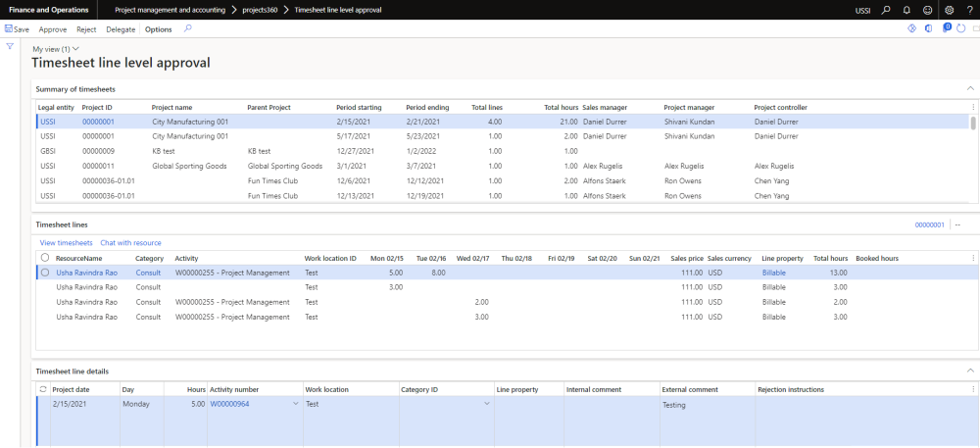Expand the My view (1) dropdown
Viewport: 980px width, 448px height.
[x=56, y=48]
